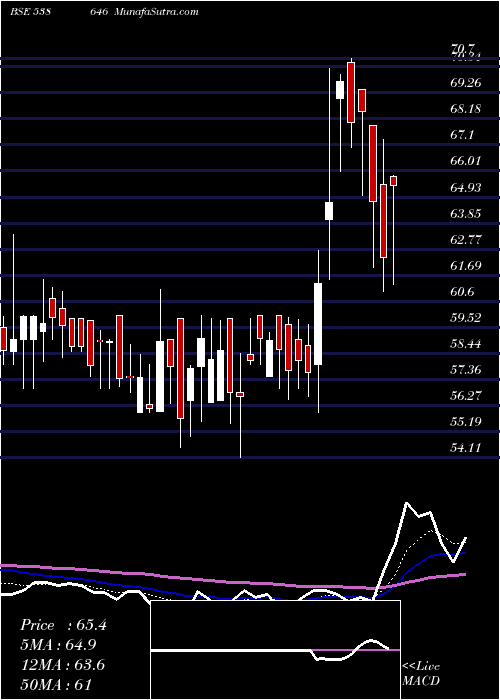Click the 61.69 price axis label
Screen dimensions: 500x700
466,265
